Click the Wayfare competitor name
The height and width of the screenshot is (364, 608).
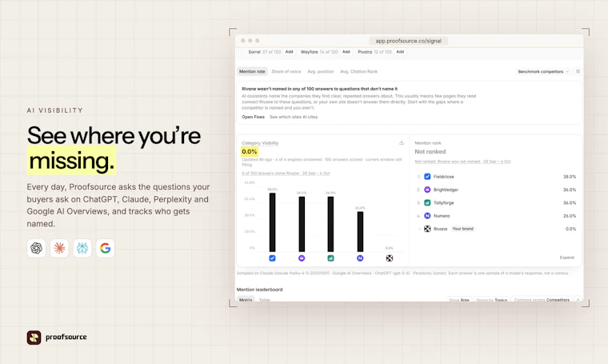[x=309, y=51]
